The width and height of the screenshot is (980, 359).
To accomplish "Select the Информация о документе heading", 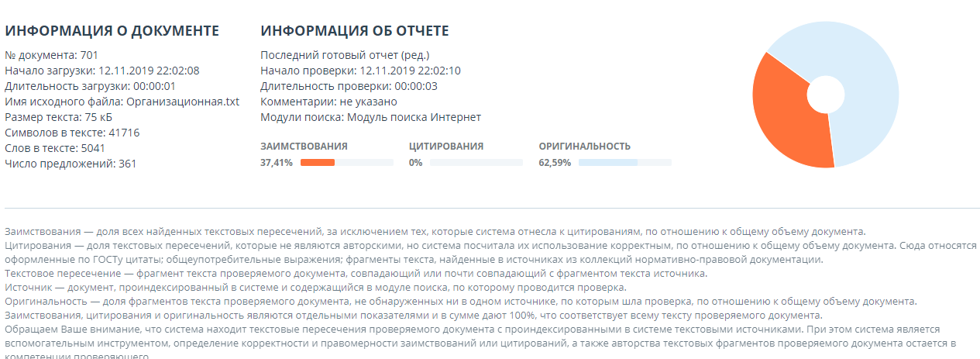I will 112,31.
